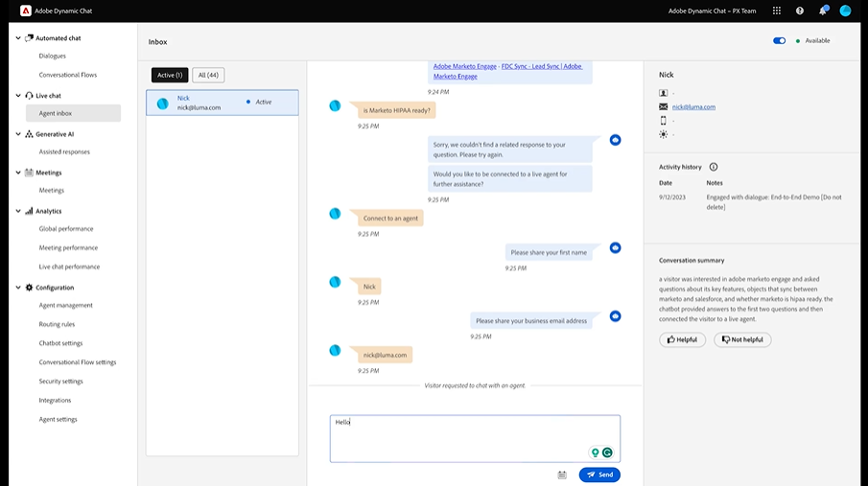This screenshot has height=486, width=868.
Task: Click the envelope email icon in details
Action: pos(663,106)
